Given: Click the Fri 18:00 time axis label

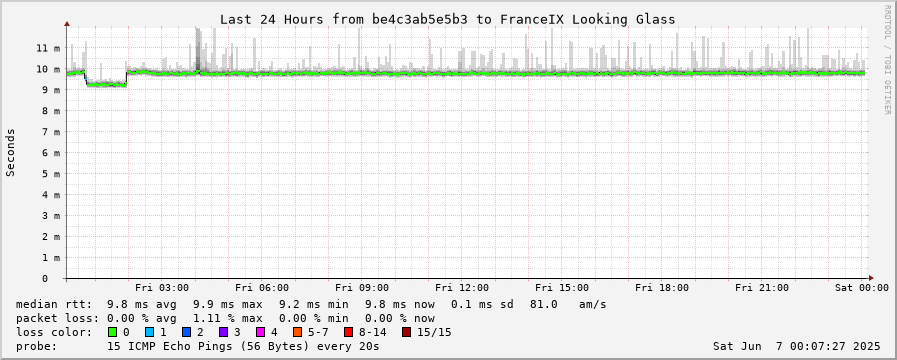Looking at the screenshot, I should click(662, 287).
